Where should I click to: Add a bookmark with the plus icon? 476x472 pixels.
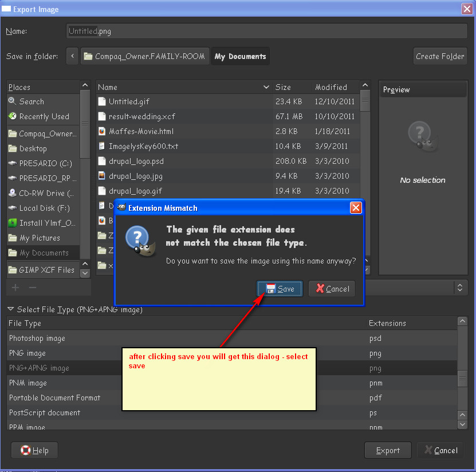15,288
